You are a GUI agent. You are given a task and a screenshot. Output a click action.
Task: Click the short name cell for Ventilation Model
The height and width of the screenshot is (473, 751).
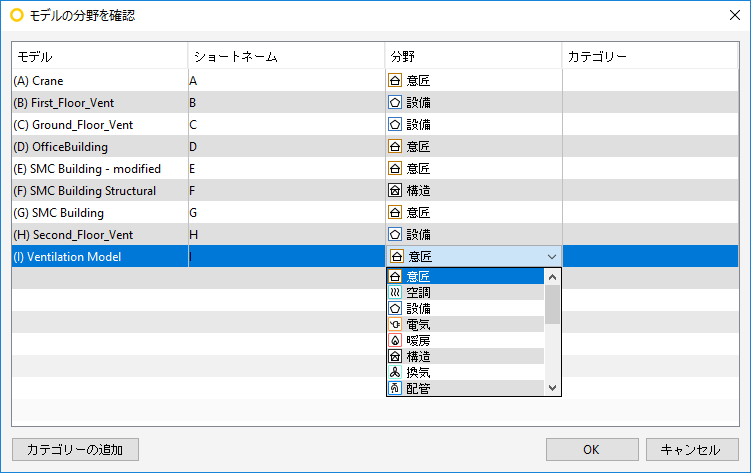(286, 257)
